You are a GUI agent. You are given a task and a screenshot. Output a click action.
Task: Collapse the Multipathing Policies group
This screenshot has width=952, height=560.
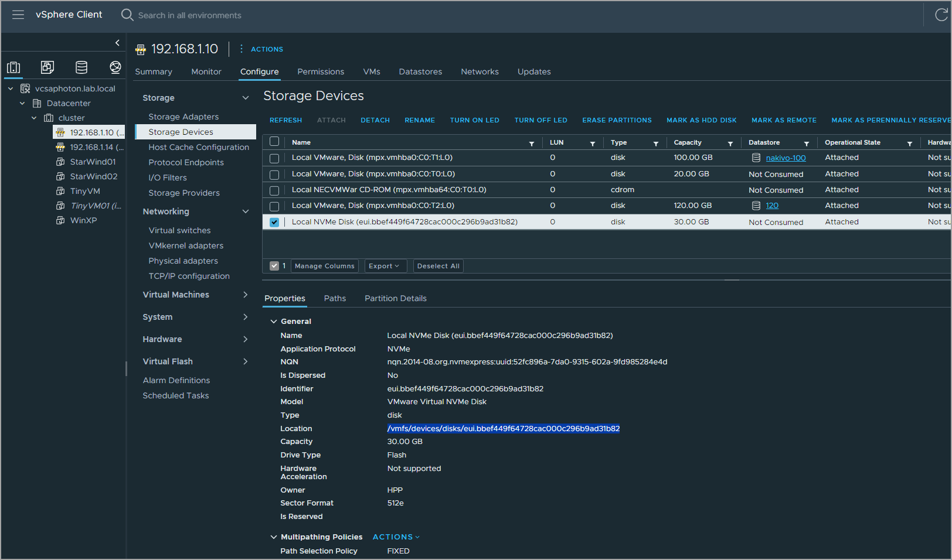point(274,537)
